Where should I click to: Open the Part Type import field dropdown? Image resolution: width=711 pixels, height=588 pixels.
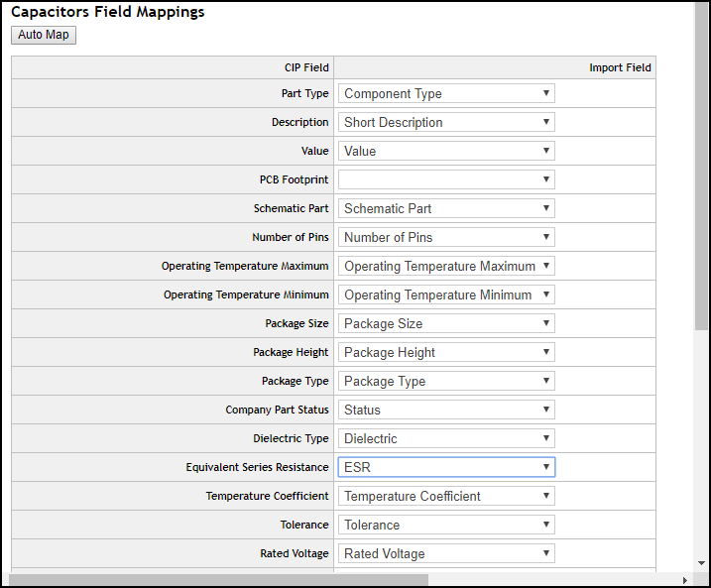[446, 93]
